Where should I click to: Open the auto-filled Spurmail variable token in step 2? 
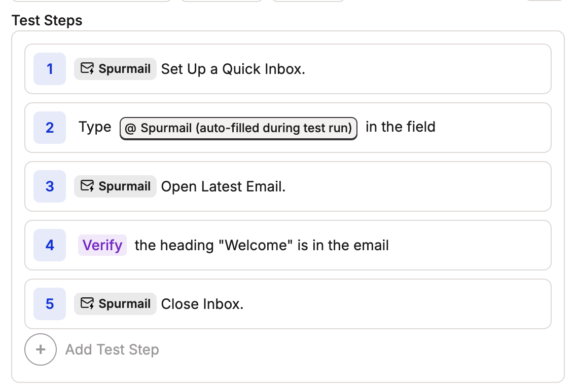click(238, 128)
